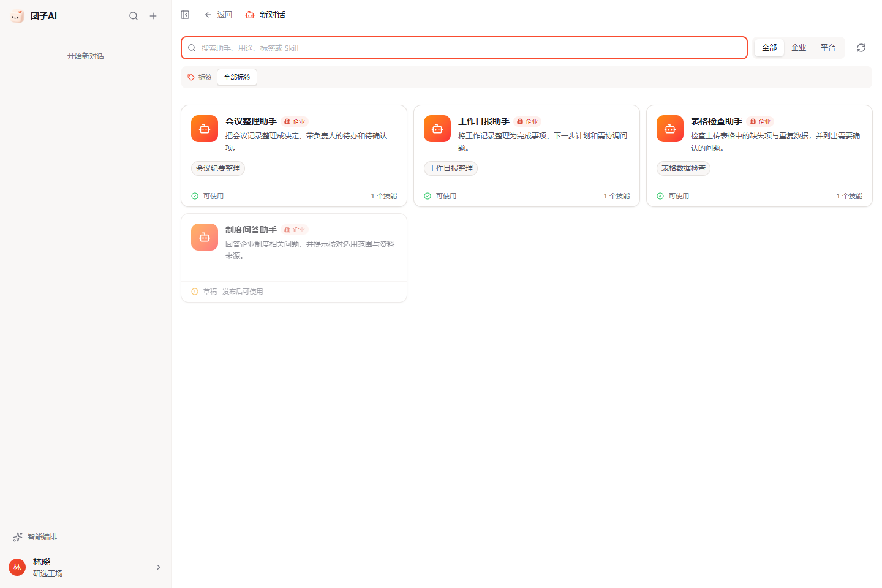This screenshot has width=882, height=588.
Task: Click 智能编排 in sidebar
Action: click(x=36, y=537)
